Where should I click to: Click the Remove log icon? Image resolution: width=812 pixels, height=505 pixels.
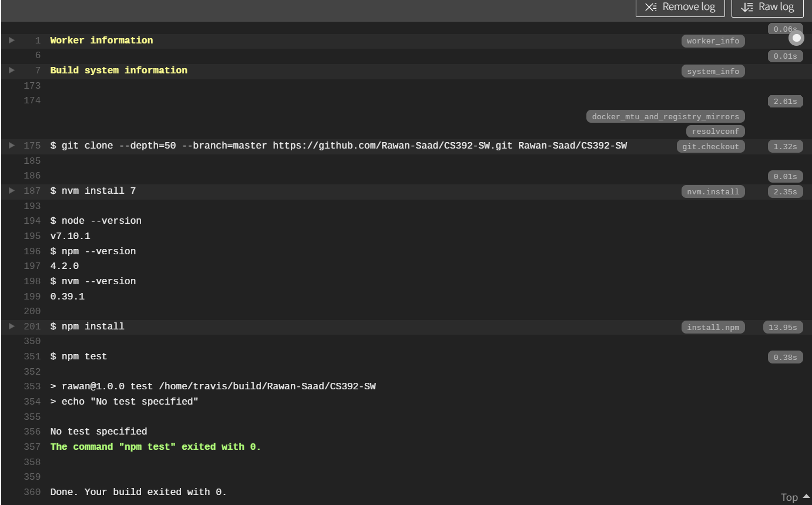[650, 7]
